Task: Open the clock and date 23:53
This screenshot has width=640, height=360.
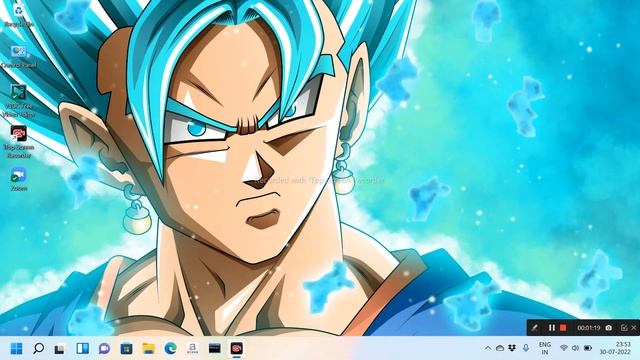Action: [x=615, y=348]
